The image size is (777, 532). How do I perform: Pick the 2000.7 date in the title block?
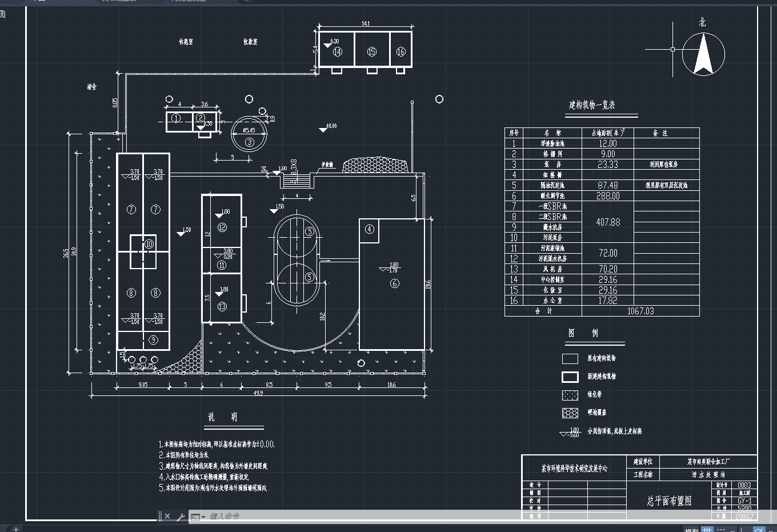[x=744, y=516]
